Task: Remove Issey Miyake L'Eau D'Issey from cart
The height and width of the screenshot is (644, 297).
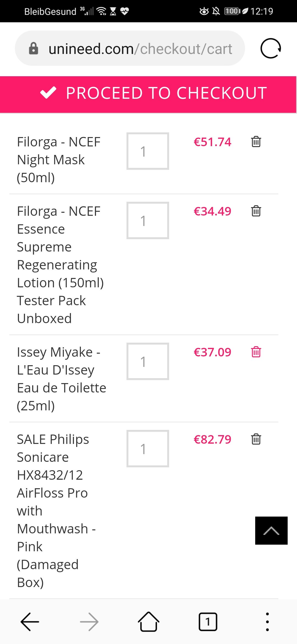Action: 256,352
